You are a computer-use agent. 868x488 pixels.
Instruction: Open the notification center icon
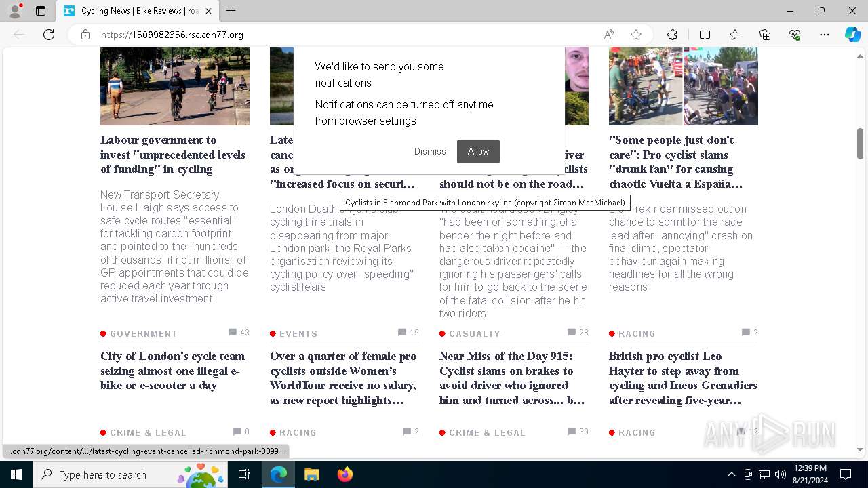(846, 474)
